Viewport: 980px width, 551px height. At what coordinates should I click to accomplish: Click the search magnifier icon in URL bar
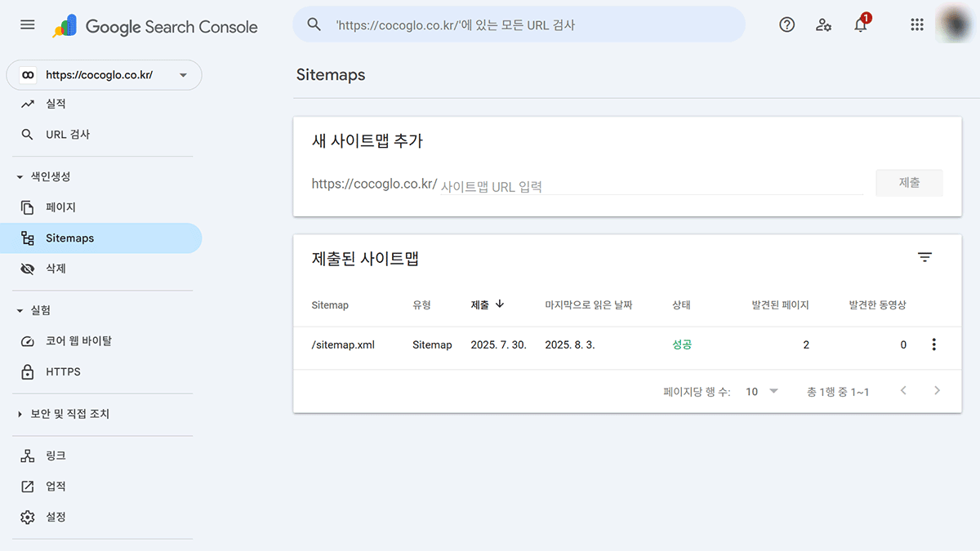click(314, 24)
